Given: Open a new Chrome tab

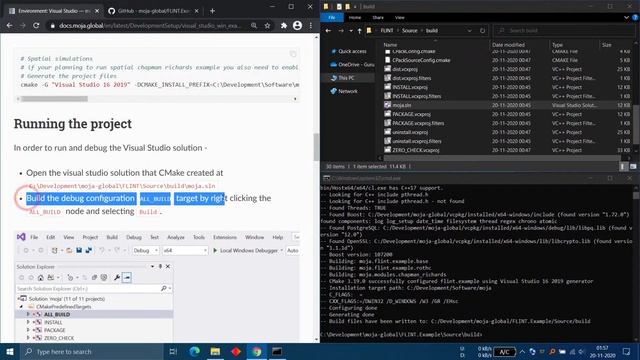Looking at the screenshot, I should tap(212, 11).
